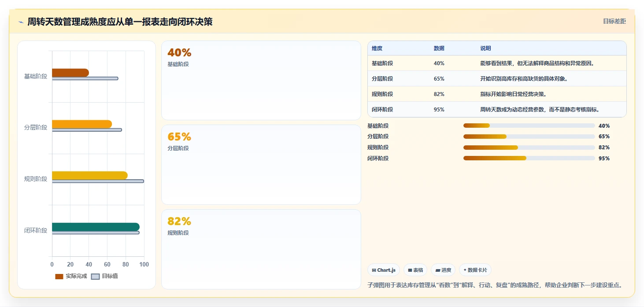644x307 pixels.
Task: Click the 说明 column header
Action: pyautogui.click(x=485, y=48)
